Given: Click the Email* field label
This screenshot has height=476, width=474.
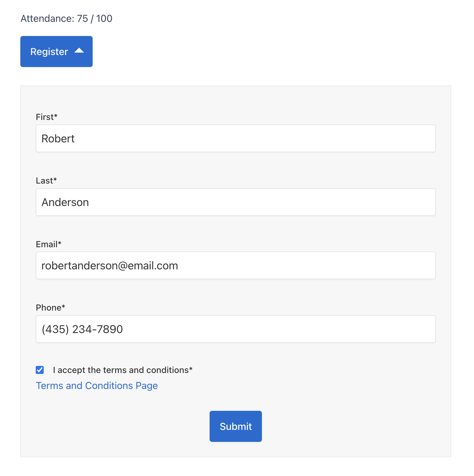Looking at the screenshot, I should (x=48, y=244).
